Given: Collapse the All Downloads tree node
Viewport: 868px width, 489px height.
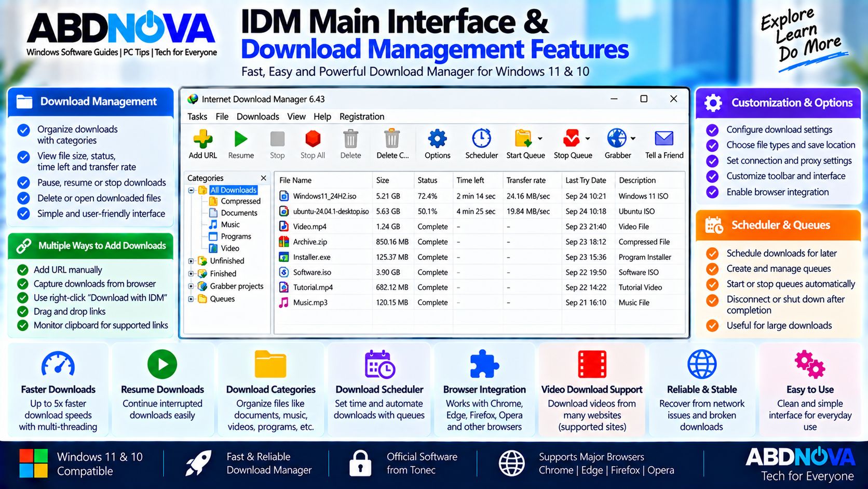Looking at the screenshot, I should point(191,190).
